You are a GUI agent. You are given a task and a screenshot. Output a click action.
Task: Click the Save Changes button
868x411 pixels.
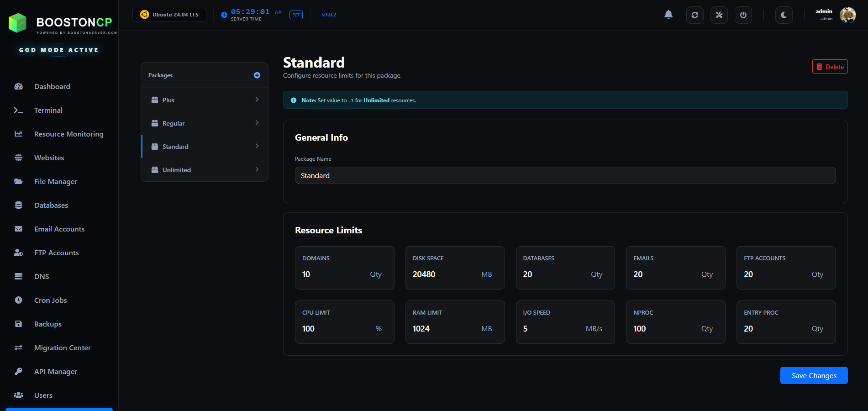814,375
